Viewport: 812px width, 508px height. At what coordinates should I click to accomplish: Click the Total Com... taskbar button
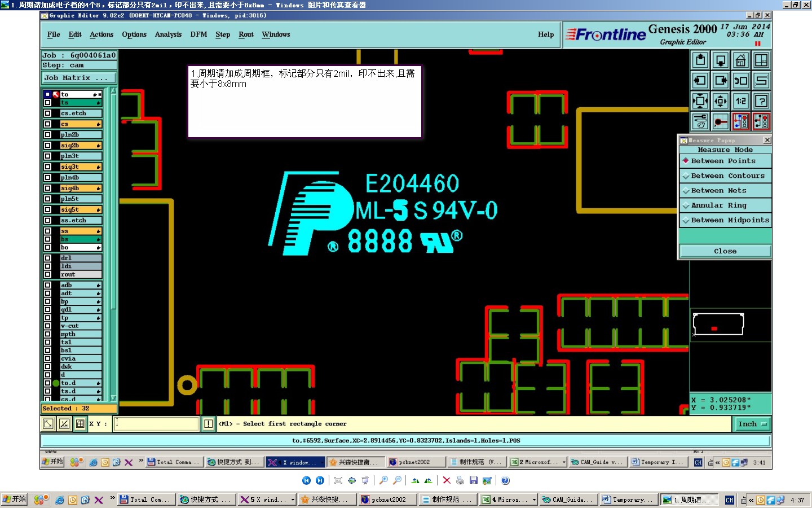click(145, 500)
